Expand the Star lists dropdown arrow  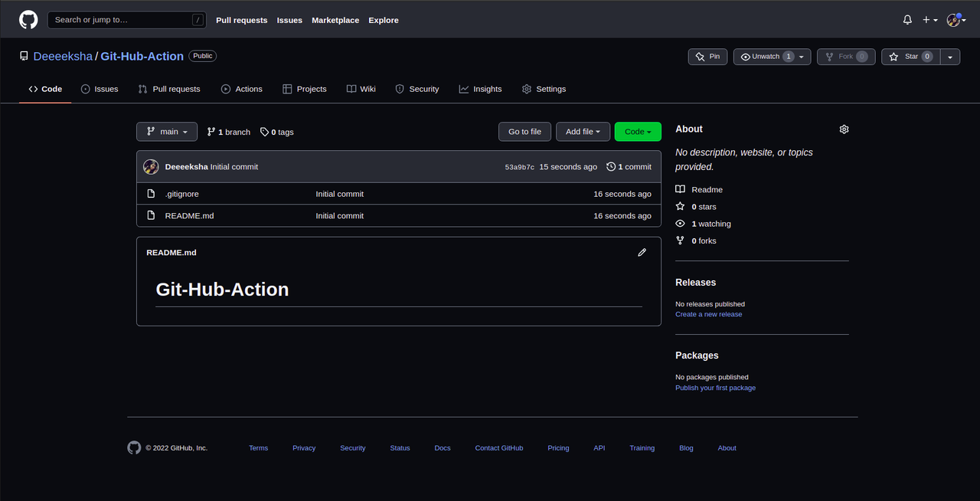(x=950, y=57)
